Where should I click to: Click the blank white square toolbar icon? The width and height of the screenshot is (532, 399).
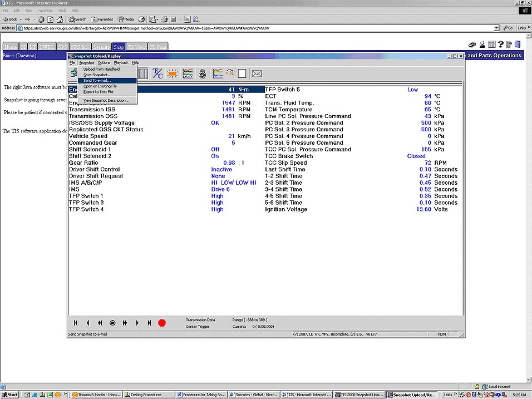242,73
